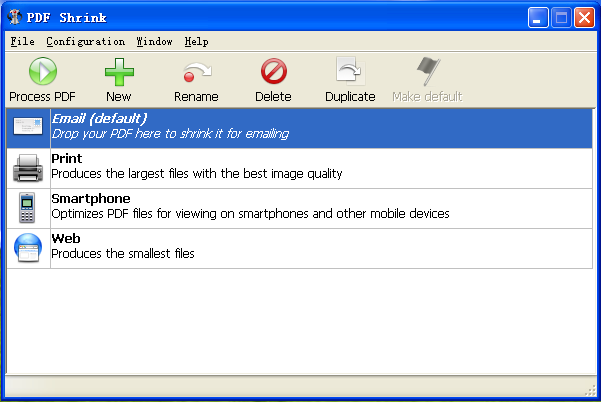Click the "New" toolbar label

tap(119, 97)
